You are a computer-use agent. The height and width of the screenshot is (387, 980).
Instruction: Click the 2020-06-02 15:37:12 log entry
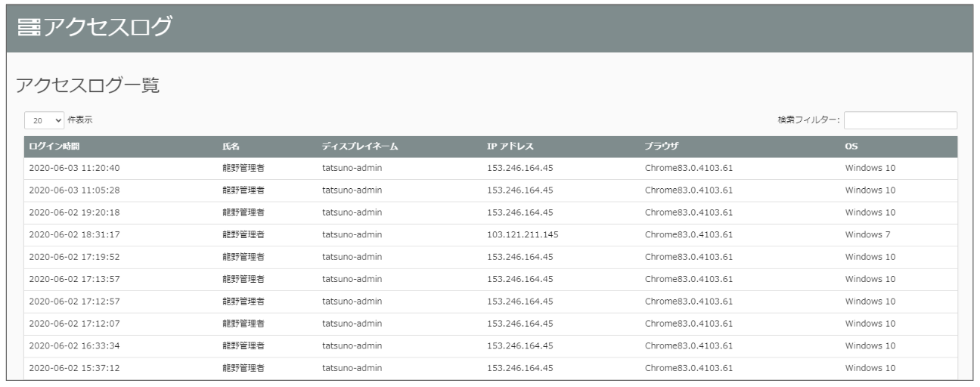pos(76,368)
